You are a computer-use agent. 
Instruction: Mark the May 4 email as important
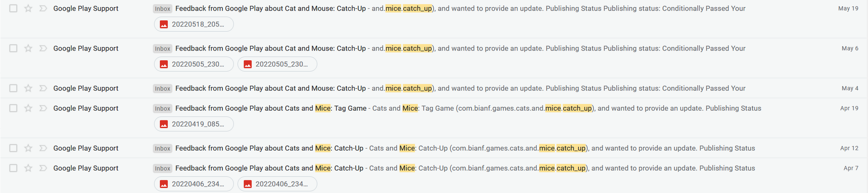[x=43, y=88]
